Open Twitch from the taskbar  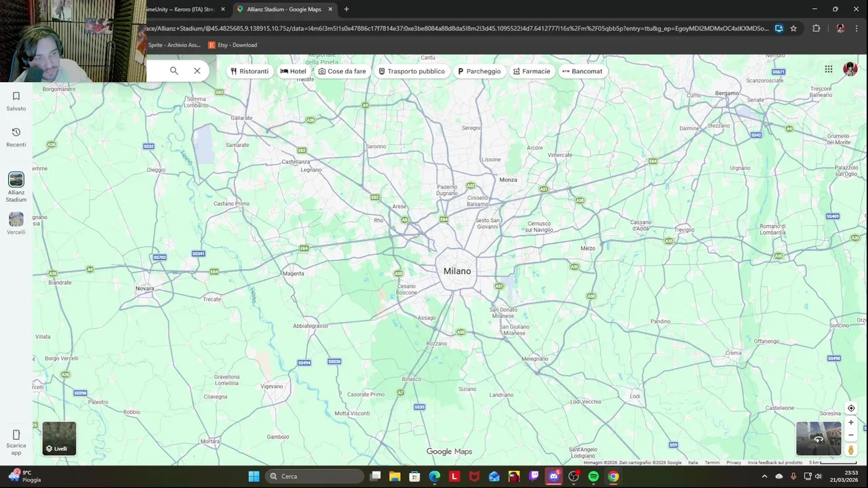click(534, 476)
